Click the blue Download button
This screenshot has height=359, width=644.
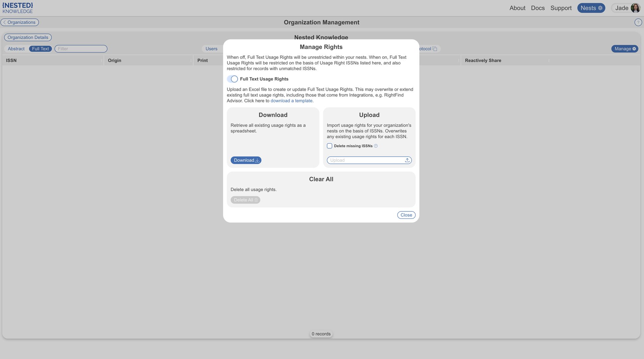246,160
